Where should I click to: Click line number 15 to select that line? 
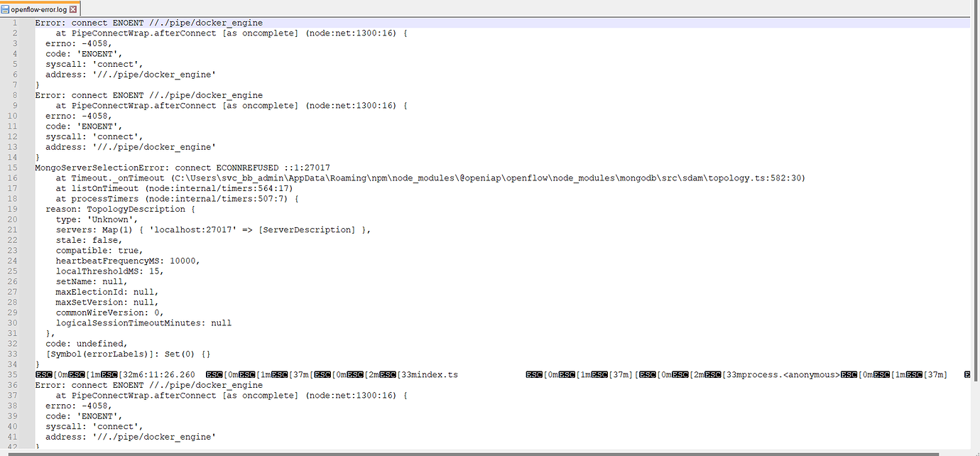pos(14,168)
